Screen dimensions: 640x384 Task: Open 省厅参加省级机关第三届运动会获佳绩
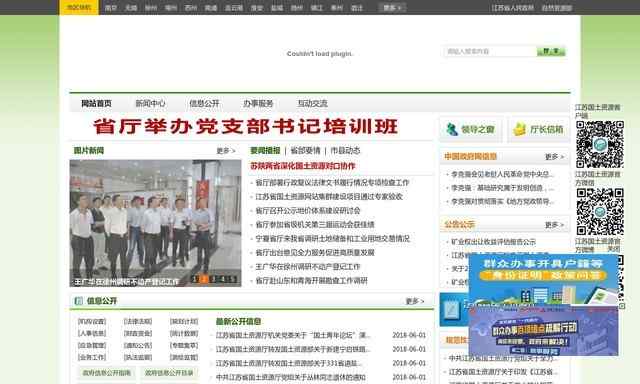[x=315, y=224]
